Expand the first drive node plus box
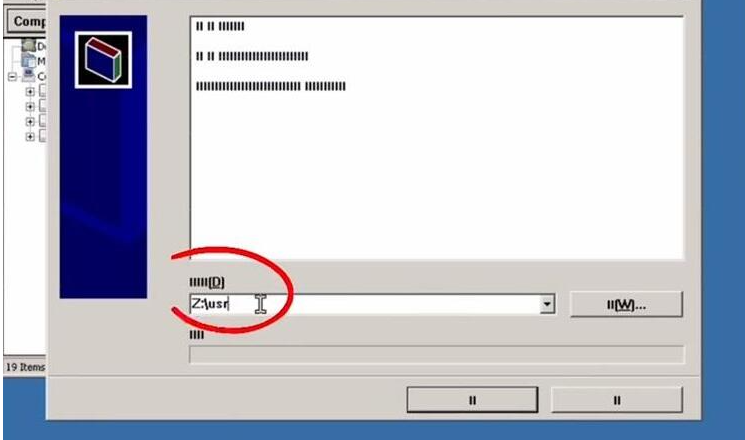The height and width of the screenshot is (440, 745). pyautogui.click(x=30, y=91)
